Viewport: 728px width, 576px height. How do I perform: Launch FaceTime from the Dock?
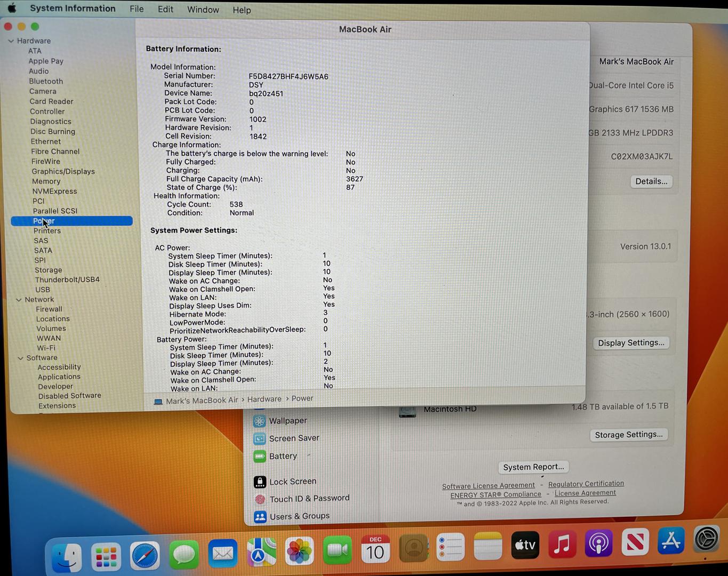pyautogui.click(x=337, y=550)
